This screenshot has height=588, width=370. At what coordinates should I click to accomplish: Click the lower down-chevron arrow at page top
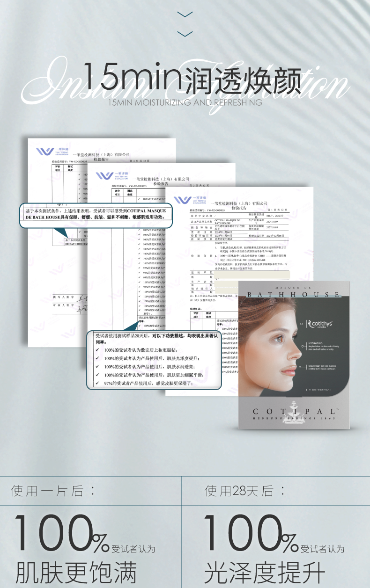(185, 34)
